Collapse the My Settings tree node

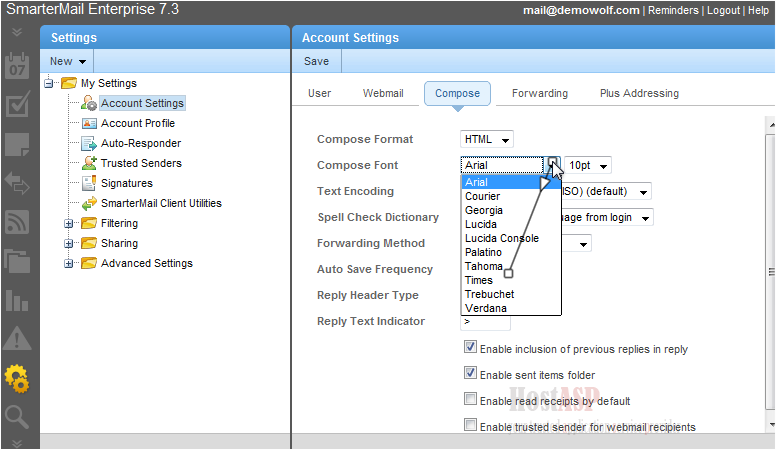coord(48,83)
